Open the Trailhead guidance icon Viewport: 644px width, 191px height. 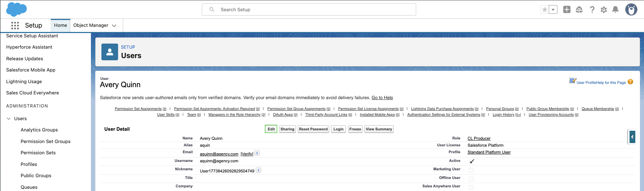pyautogui.click(x=579, y=9)
